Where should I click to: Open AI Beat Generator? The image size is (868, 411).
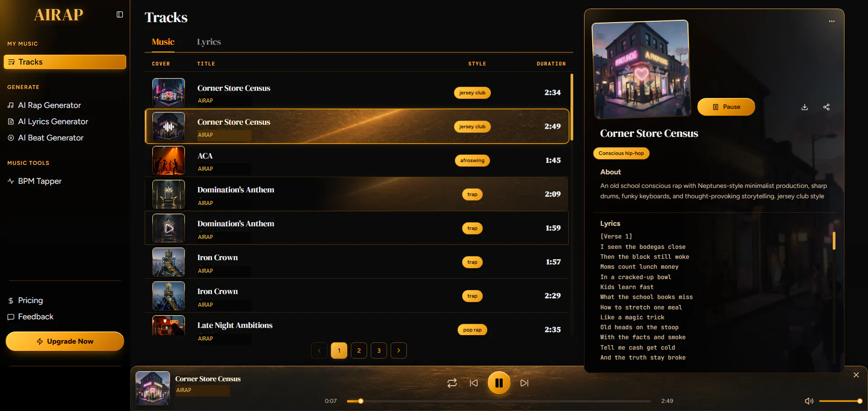pyautogui.click(x=46, y=138)
